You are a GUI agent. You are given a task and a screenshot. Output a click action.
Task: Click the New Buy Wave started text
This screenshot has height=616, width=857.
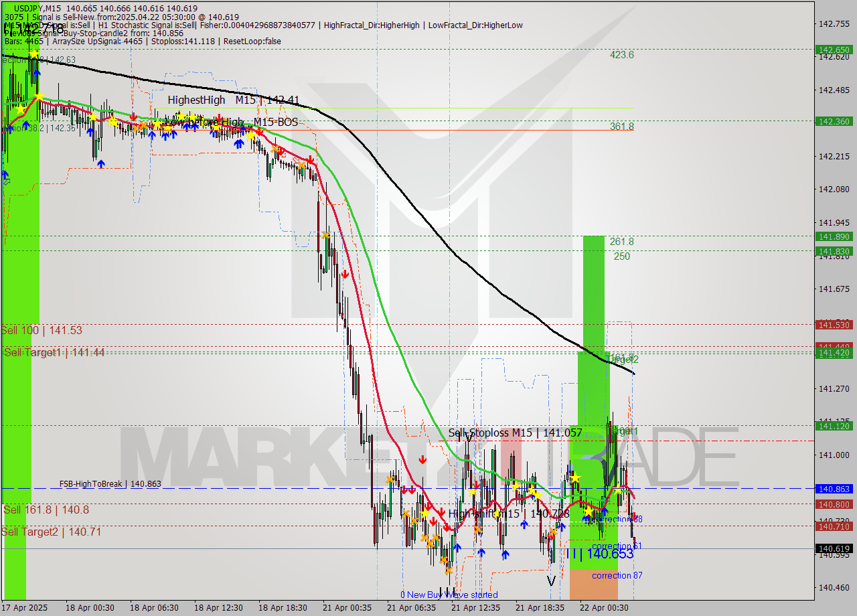point(450,595)
